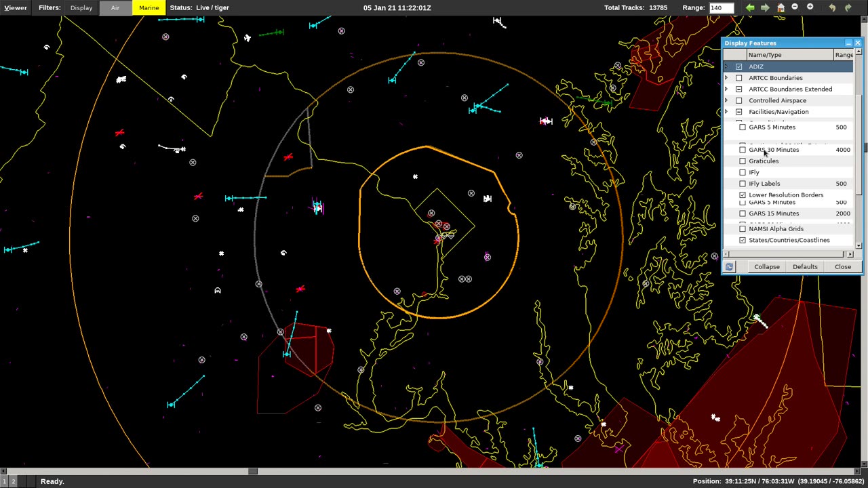Go forward with the green right arrow

765,7
